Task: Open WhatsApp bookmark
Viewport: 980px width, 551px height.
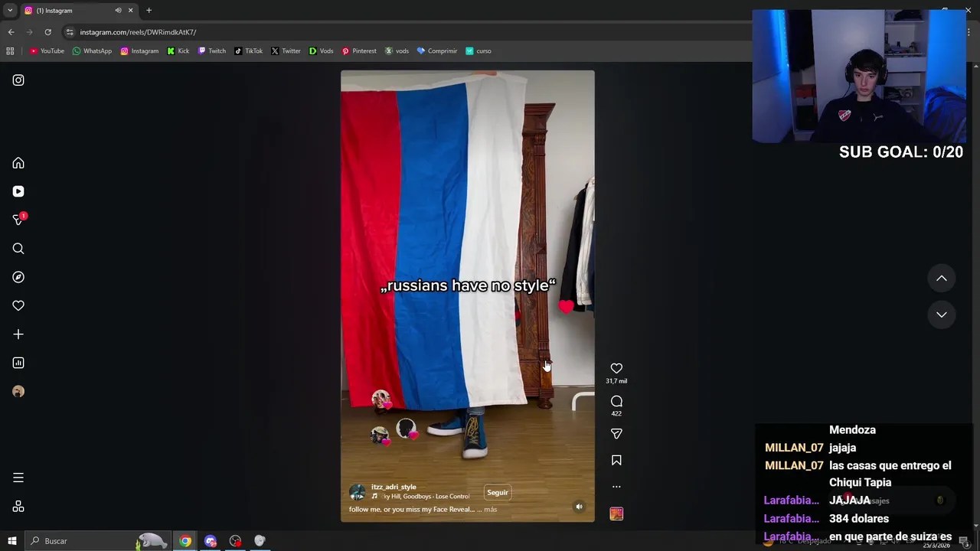Action: pyautogui.click(x=92, y=51)
